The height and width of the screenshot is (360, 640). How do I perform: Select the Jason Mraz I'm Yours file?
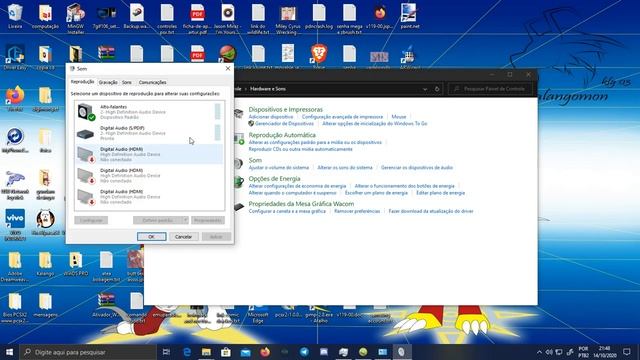(228, 18)
